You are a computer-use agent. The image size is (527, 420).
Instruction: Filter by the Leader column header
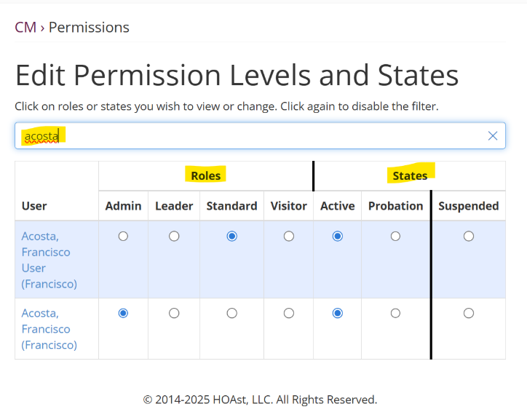pos(174,206)
